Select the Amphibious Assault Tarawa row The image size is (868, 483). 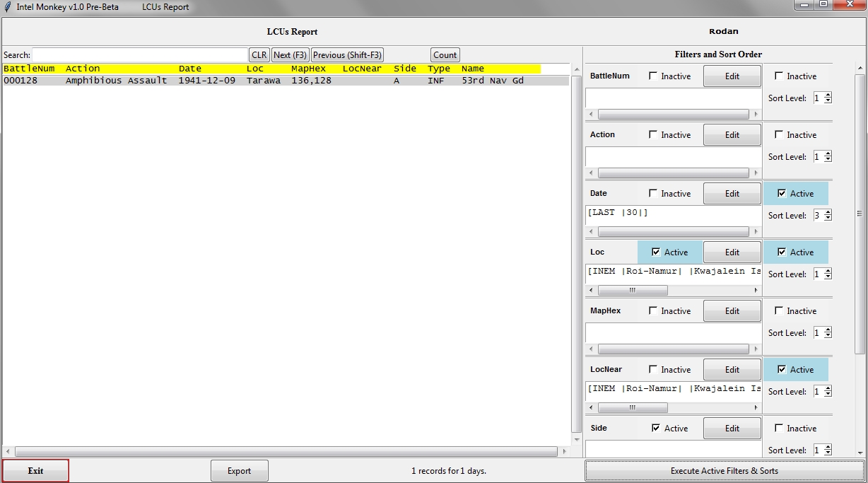(286, 81)
